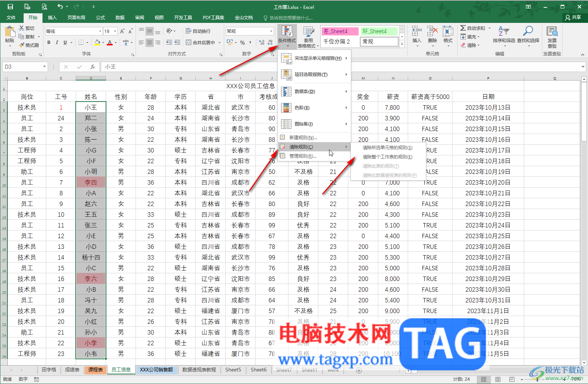Expand the cell styles gallery more arrow
The height and width of the screenshot is (384, 588).
pyautogui.click(x=402, y=44)
